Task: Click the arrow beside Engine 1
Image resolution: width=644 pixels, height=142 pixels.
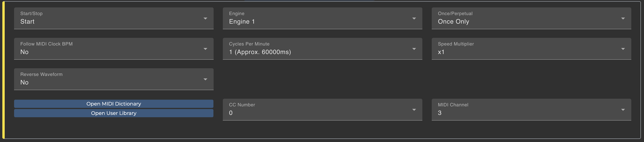Action: (x=414, y=19)
